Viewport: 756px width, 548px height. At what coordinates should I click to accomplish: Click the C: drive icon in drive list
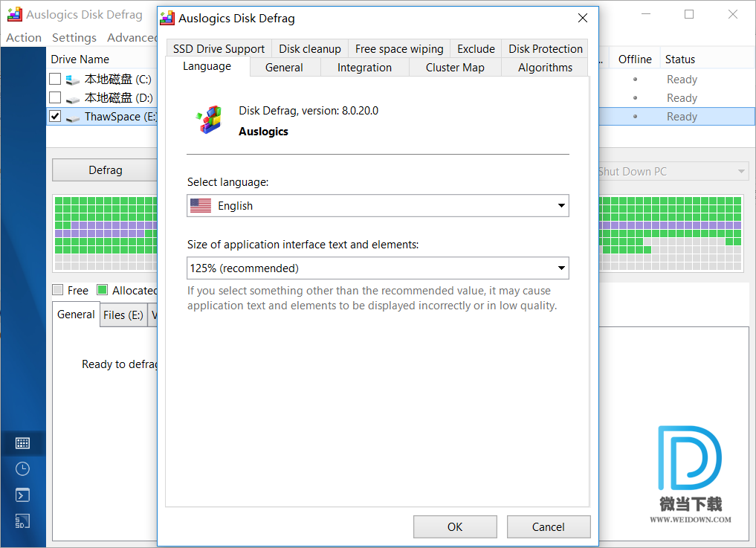click(73, 80)
